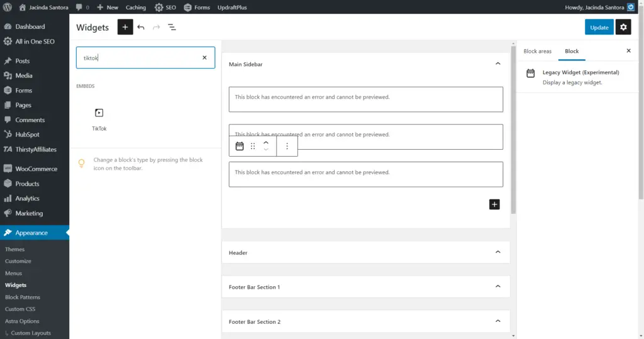Open block options three-dot menu
Screen dimensions: 644x339
pyautogui.click(x=287, y=146)
